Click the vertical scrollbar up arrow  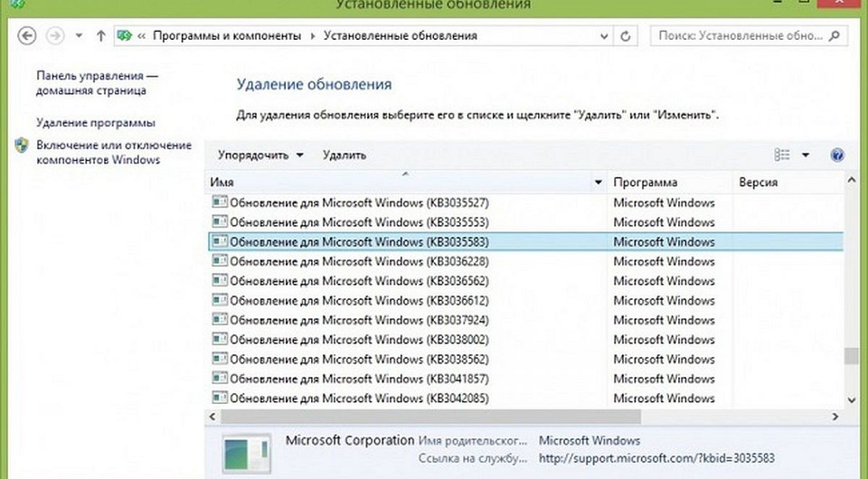pyautogui.click(x=852, y=180)
